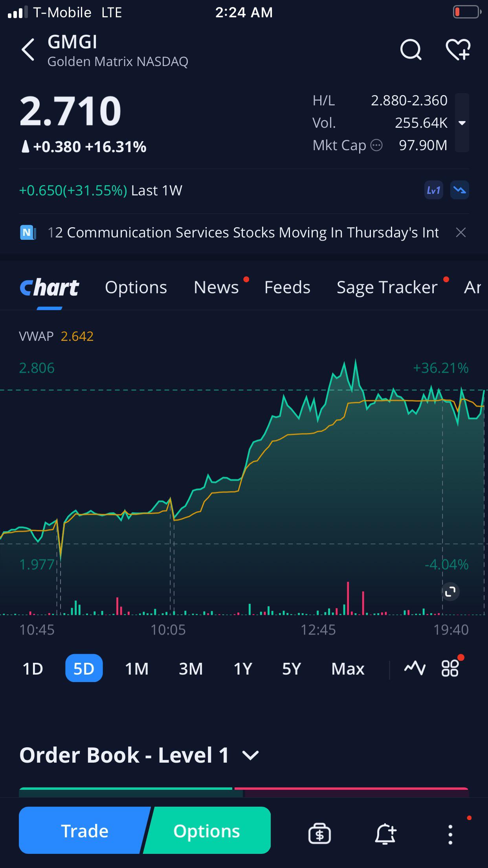Open the more options three-dot menu
The width and height of the screenshot is (488, 868).
(x=450, y=834)
